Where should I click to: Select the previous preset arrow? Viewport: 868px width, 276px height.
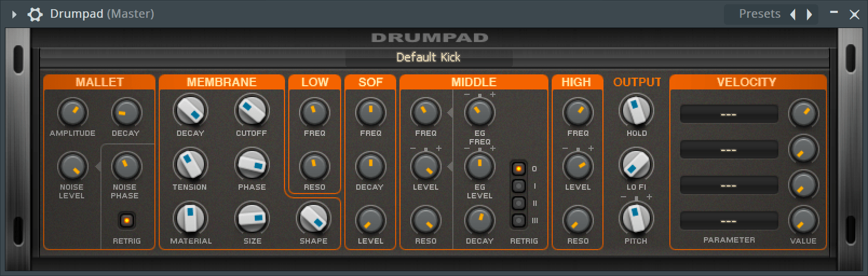coord(793,15)
